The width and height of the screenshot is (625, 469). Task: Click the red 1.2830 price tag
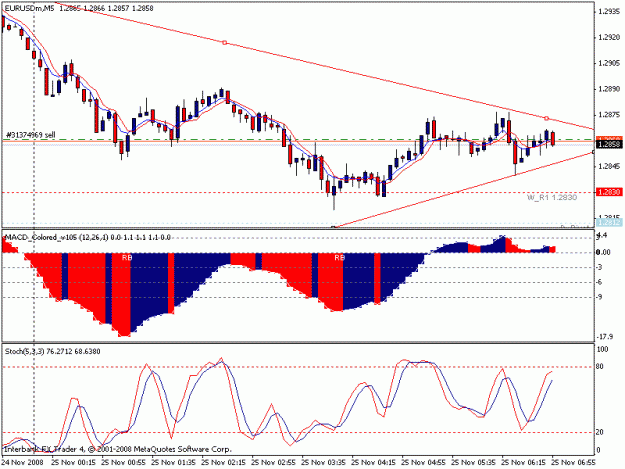pos(609,192)
